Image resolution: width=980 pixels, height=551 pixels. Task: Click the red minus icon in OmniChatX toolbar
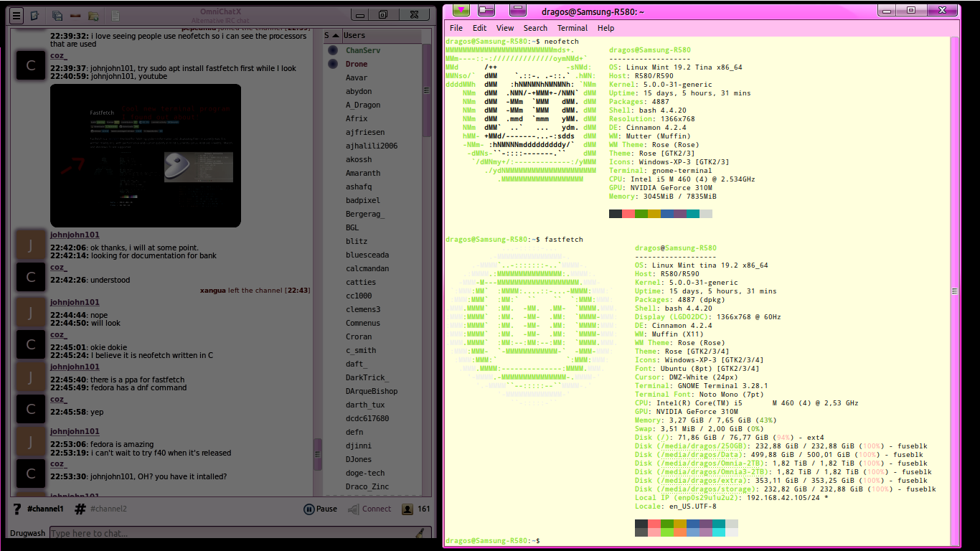point(75,15)
